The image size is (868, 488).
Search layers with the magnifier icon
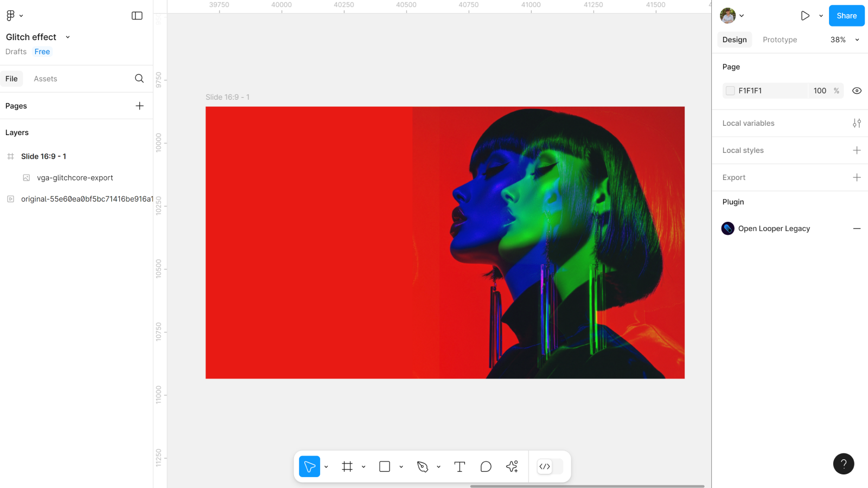[139, 79]
